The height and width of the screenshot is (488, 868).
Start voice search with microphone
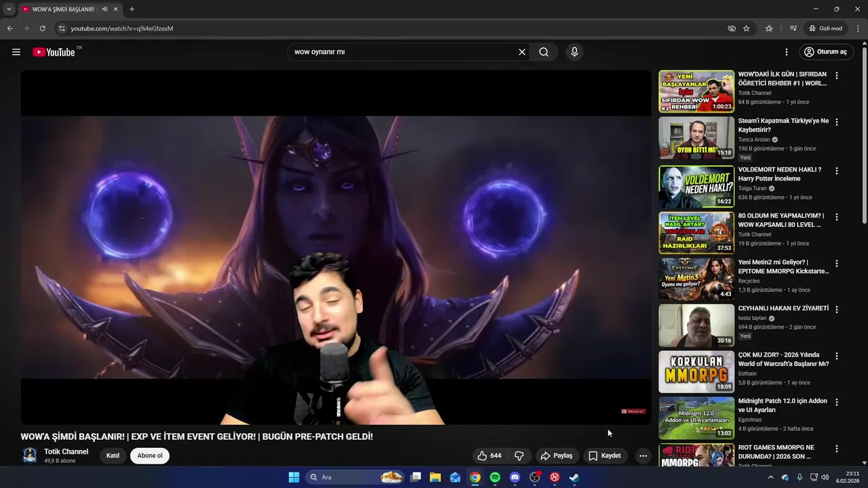tap(574, 52)
